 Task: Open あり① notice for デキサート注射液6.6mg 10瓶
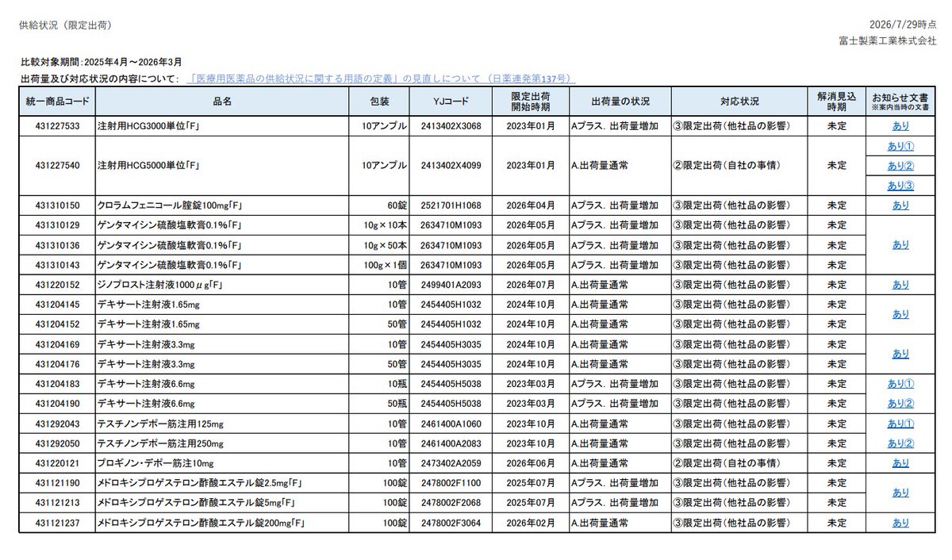click(900, 384)
